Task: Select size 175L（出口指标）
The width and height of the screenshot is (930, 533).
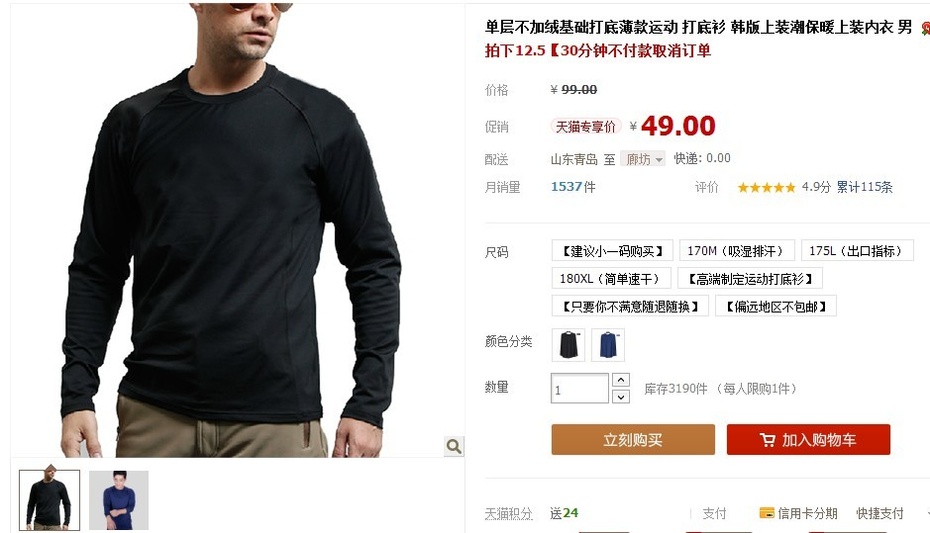Action: click(857, 251)
